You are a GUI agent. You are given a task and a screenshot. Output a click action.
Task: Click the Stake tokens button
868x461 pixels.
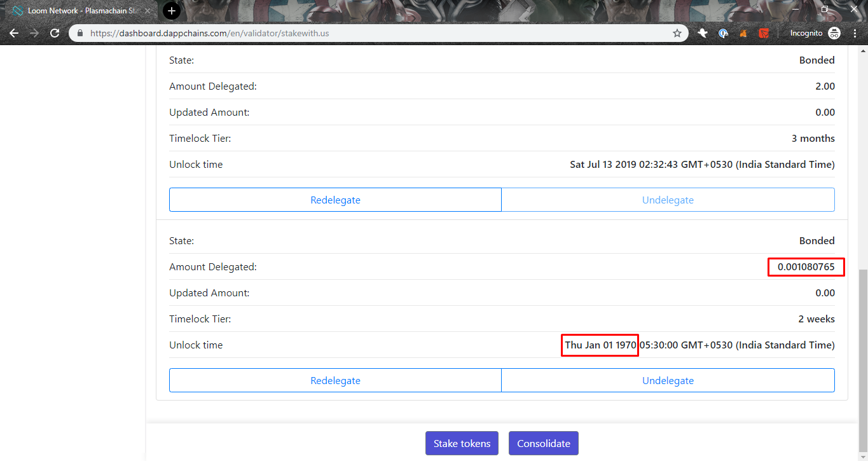click(x=462, y=443)
